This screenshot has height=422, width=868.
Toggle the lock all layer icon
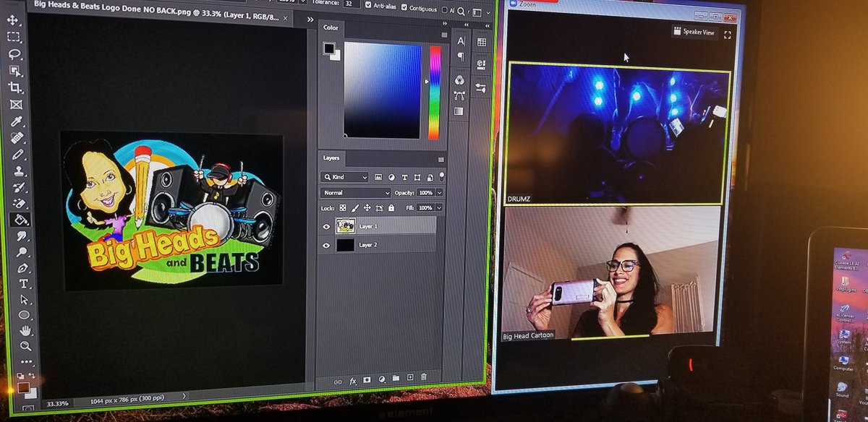pos(391,208)
